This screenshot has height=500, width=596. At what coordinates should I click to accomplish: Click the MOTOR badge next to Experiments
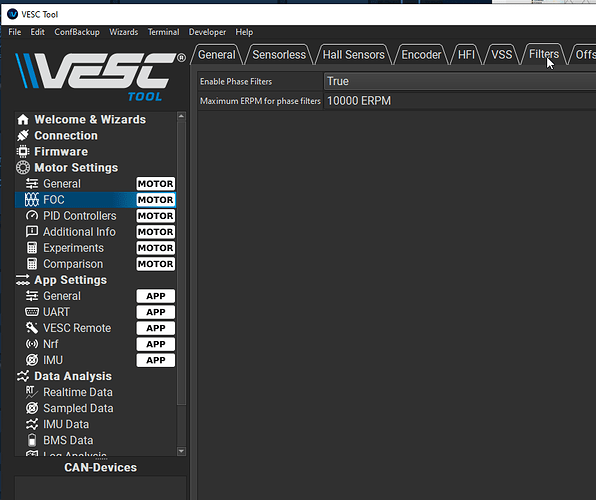(x=155, y=248)
